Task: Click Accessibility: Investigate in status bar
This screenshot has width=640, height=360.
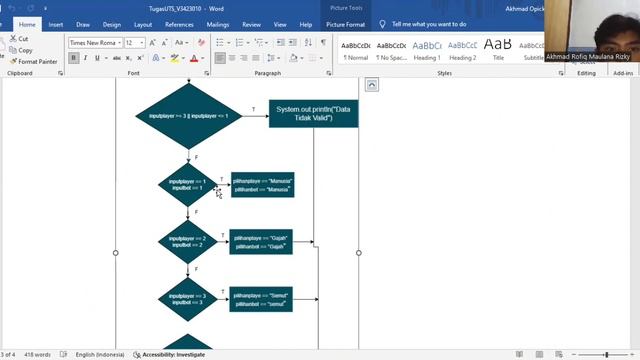Action: [x=169, y=355]
